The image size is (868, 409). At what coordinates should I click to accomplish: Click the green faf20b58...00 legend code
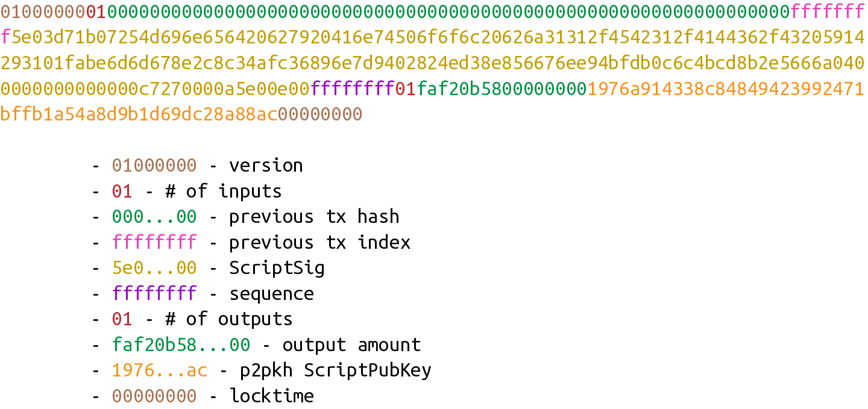[181, 345]
